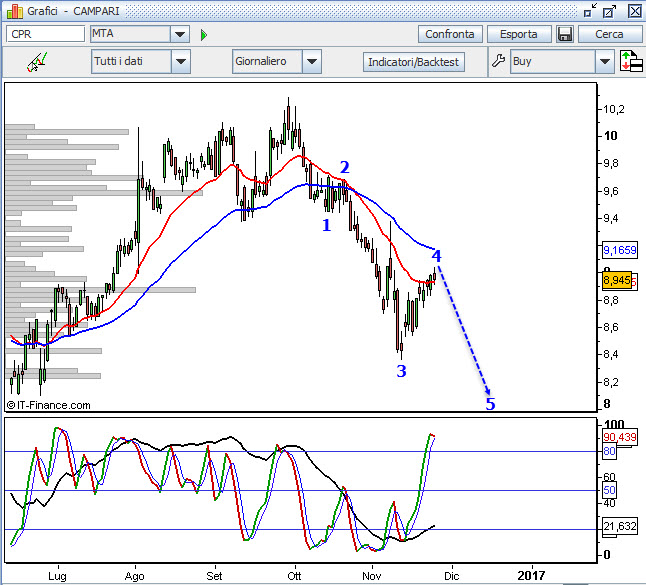Click the chart bar icon in title bar
This screenshot has height=585, width=646.
click(x=14, y=11)
